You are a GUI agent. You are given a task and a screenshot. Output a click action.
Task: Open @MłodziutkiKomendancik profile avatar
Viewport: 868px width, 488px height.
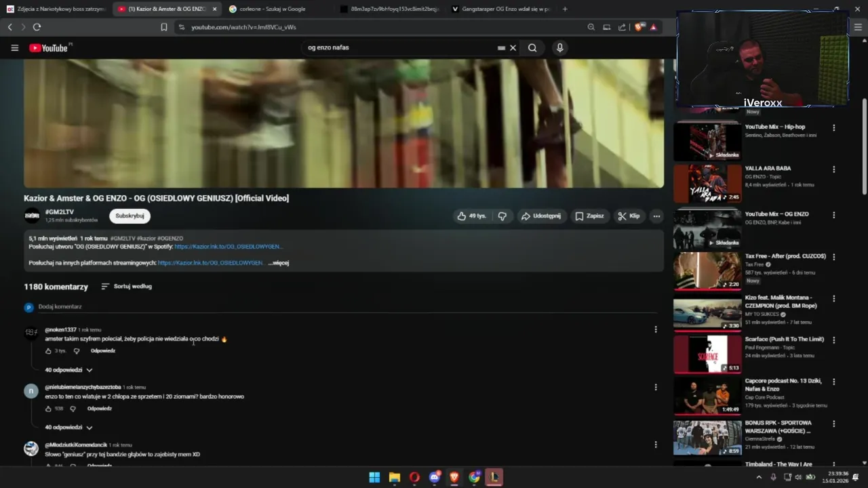pyautogui.click(x=31, y=449)
